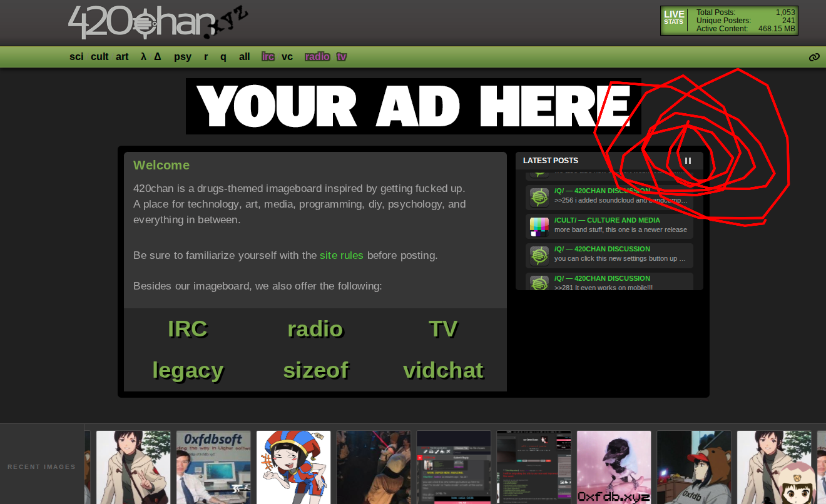Click the 'Active Content: 468.15 MB' stat
Viewport: 826px width, 504px height.
pos(746,29)
